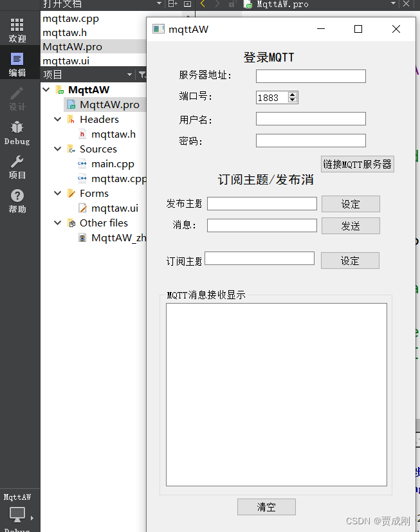The image size is (420, 532).
Task: Open Design (设计) mode icon
Action: (17, 94)
